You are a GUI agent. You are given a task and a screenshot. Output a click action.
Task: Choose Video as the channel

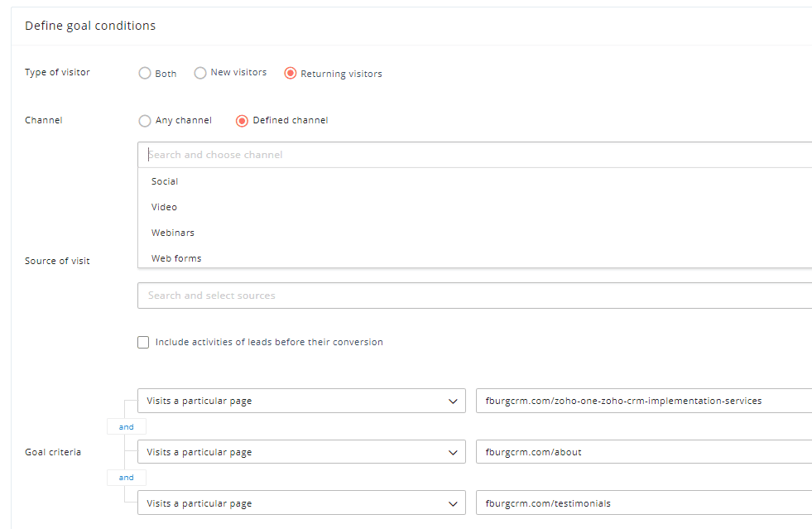163,207
